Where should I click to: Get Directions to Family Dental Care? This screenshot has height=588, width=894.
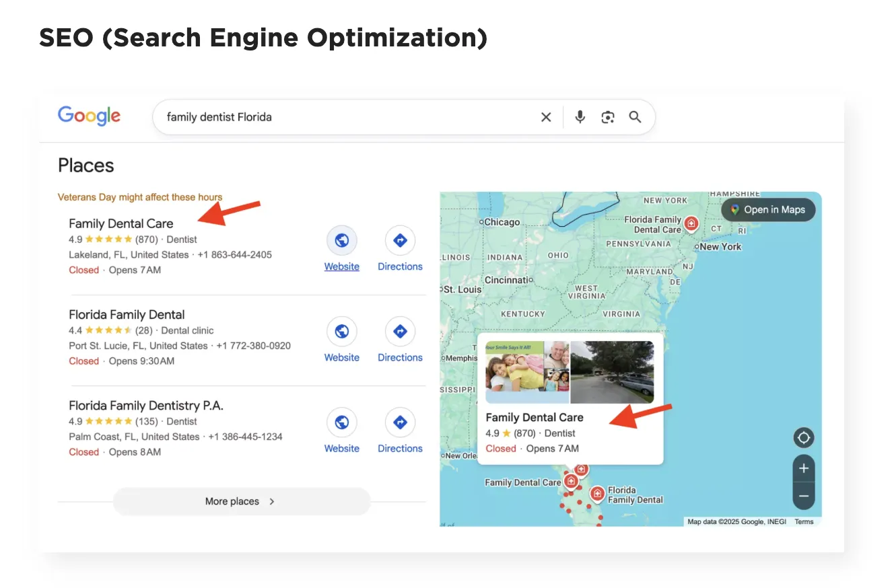pyautogui.click(x=400, y=240)
